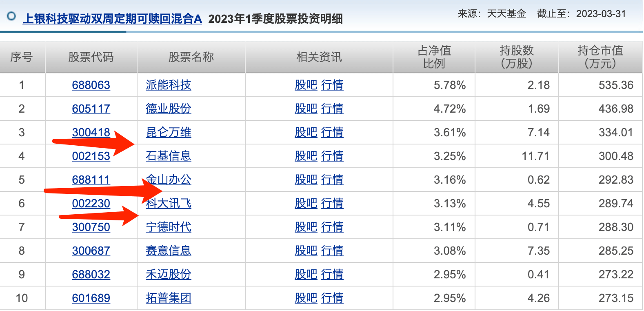Open stock code 002230 link
Viewport: 644px width, 311px height.
[x=91, y=204]
